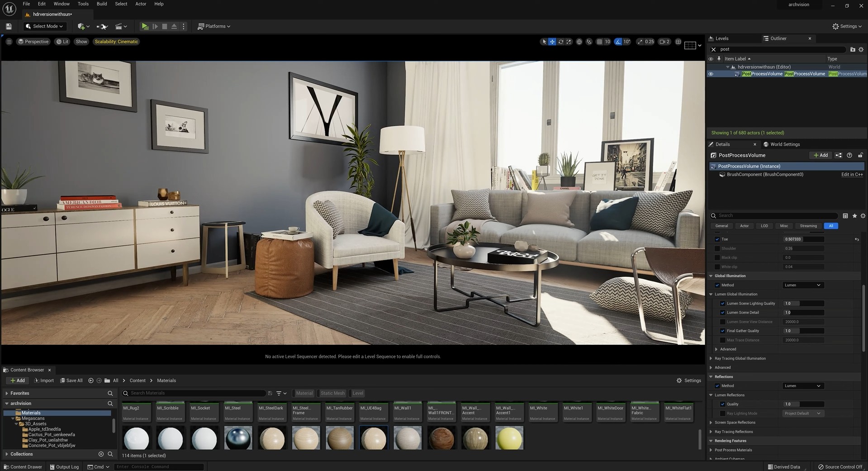This screenshot has width=868, height=471.
Task: Select the Move tool in viewport toolbar
Action: click(552, 41)
